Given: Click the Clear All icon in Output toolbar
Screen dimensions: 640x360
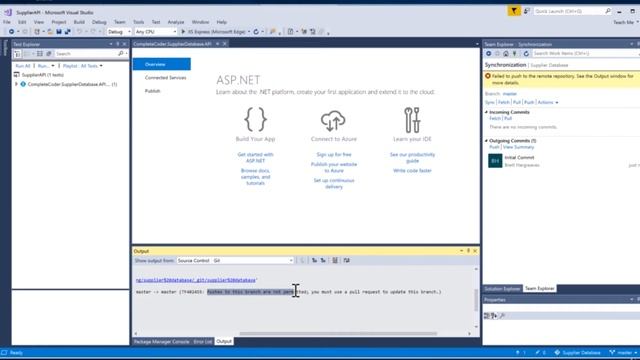Looking at the screenshot, I should tap(335, 260).
